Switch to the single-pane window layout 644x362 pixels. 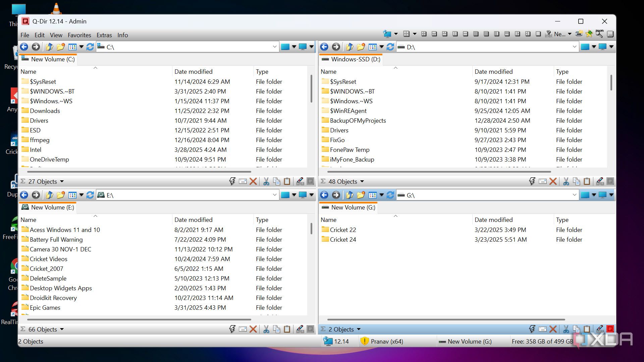[x=538, y=34]
